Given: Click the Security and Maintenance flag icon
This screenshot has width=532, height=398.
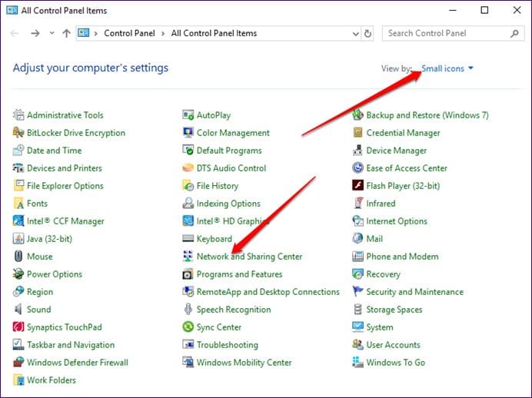Looking at the screenshot, I should click(x=357, y=291).
